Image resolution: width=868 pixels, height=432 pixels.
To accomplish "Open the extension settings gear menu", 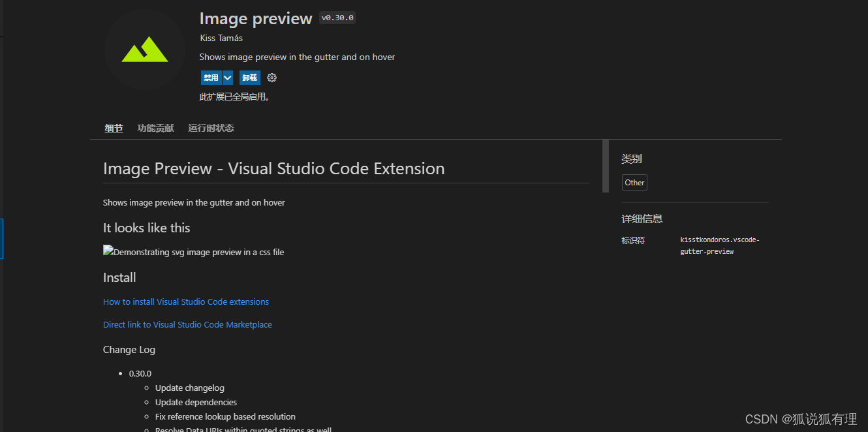I will (272, 78).
